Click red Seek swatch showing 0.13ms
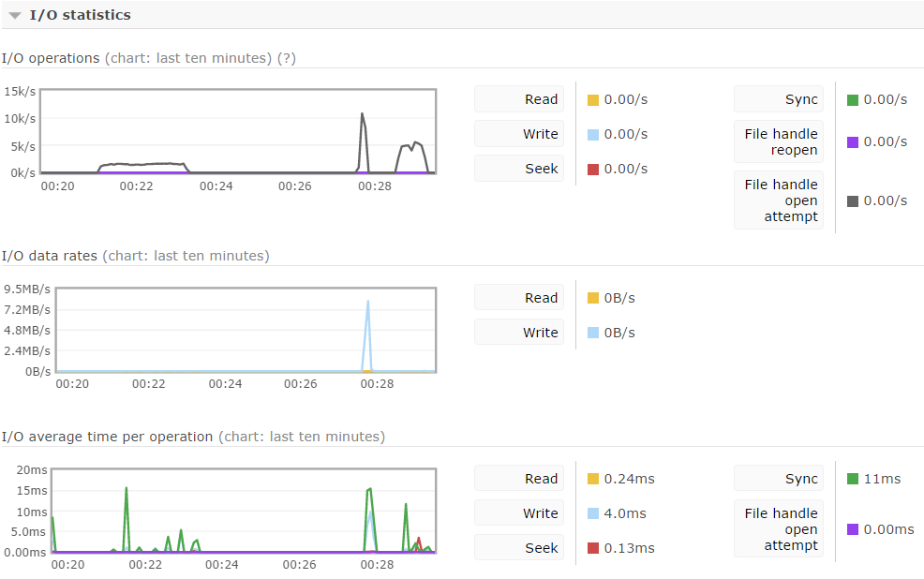The image size is (924, 579). [593, 548]
